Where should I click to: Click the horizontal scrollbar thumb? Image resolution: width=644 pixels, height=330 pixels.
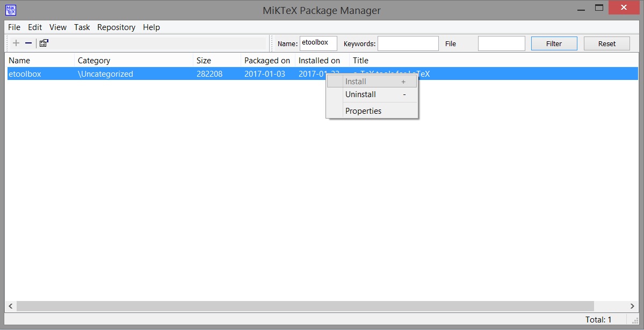[305, 306]
